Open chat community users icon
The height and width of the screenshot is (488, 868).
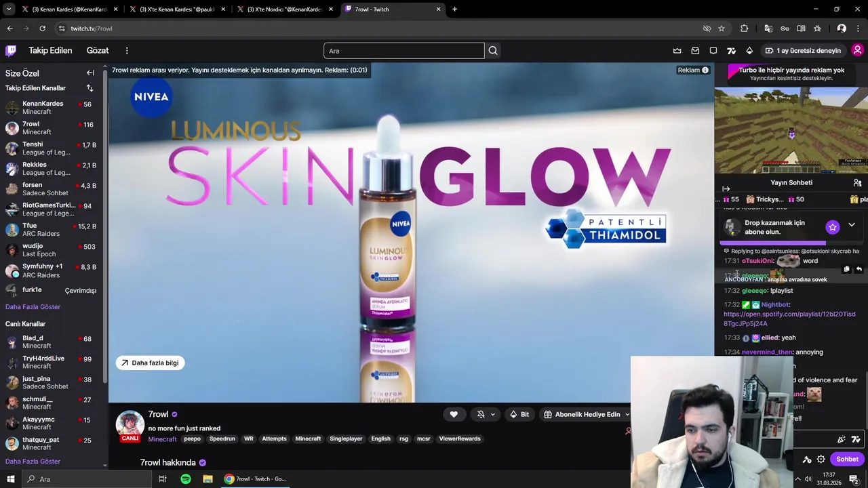[x=857, y=182]
